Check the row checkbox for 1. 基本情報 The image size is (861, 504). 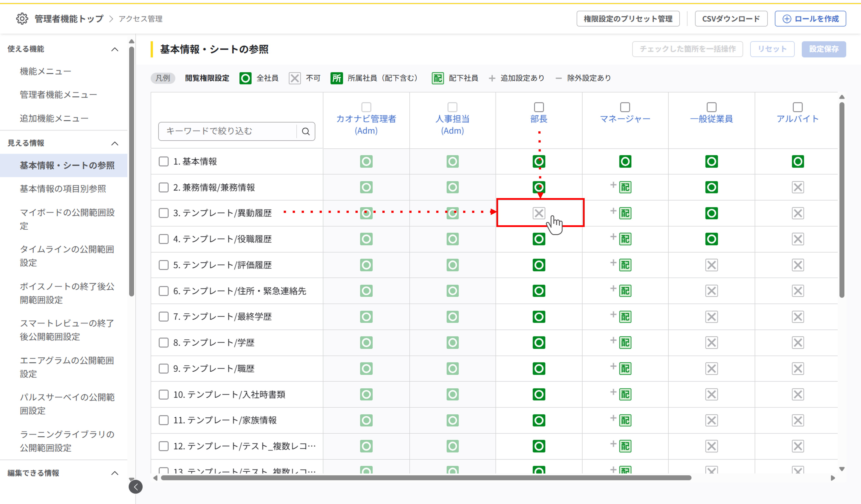pos(164,162)
